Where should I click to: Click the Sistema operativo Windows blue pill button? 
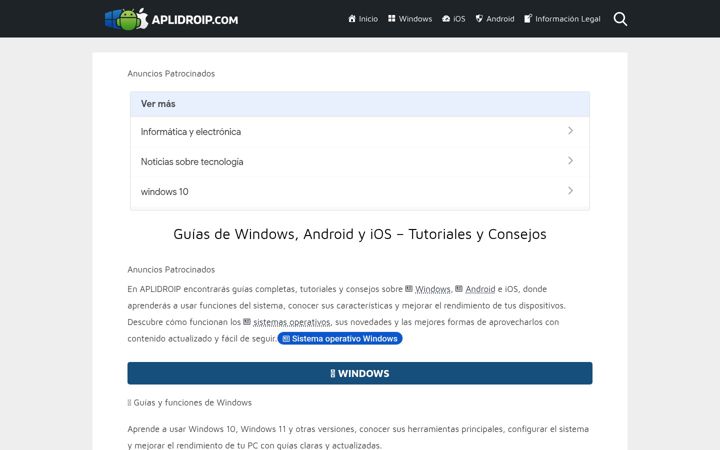coord(340,338)
